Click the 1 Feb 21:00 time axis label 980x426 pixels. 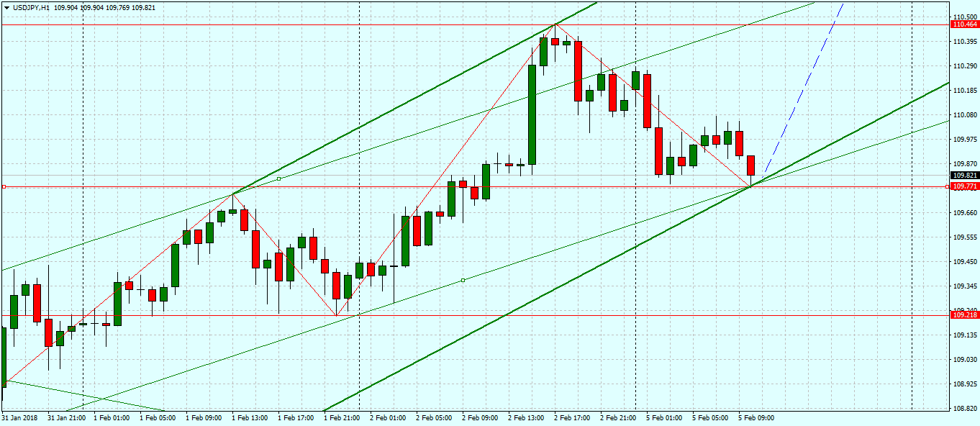tap(341, 417)
